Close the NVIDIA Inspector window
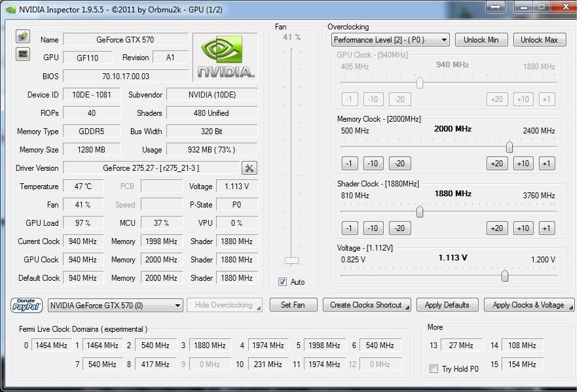The height and width of the screenshot is (392, 586). [566, 7]
